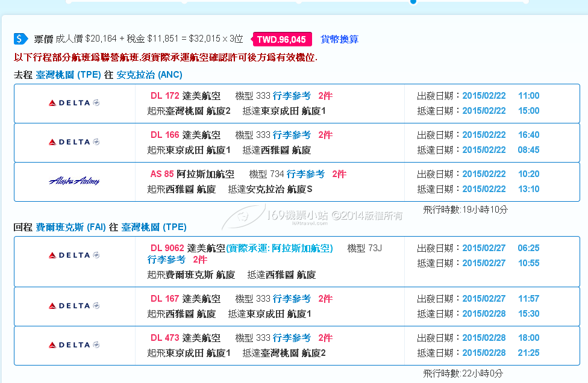This screenshot has width=588, height=383.
Task: Click 費爾班克斯 (FAI) in the return heading
Action: pyautogui.click(x=71, y=227)
